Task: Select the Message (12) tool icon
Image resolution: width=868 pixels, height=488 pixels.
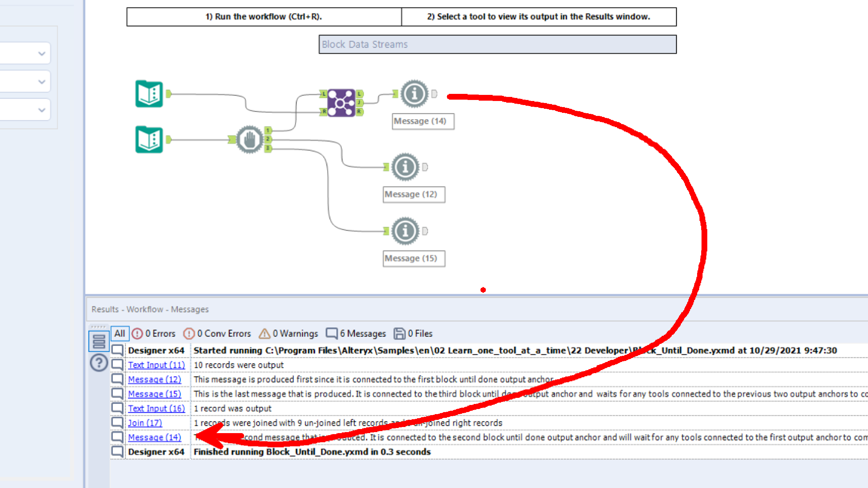Action: click(x=406, y=167)
